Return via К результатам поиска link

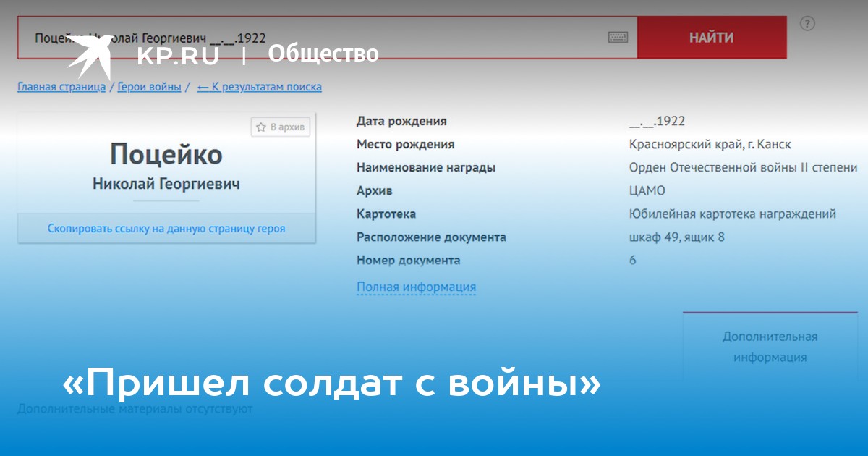(x=260, y=87)
